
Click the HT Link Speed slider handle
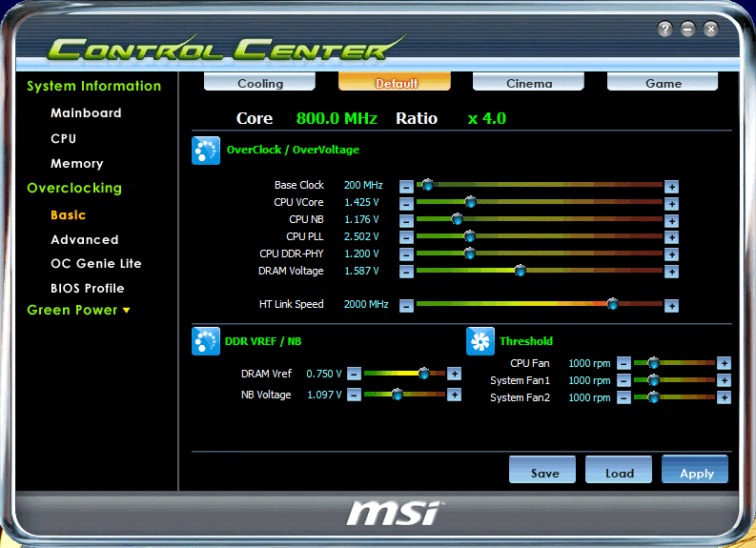coord(613,304)
